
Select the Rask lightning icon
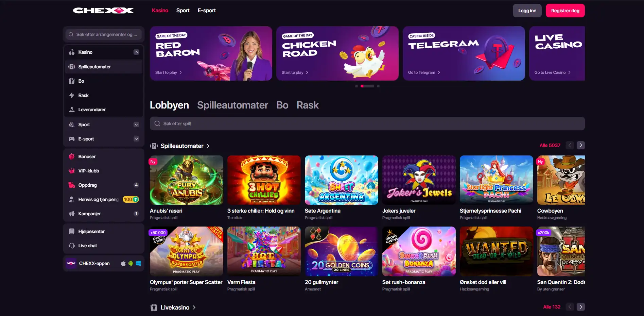click(72, 95)
